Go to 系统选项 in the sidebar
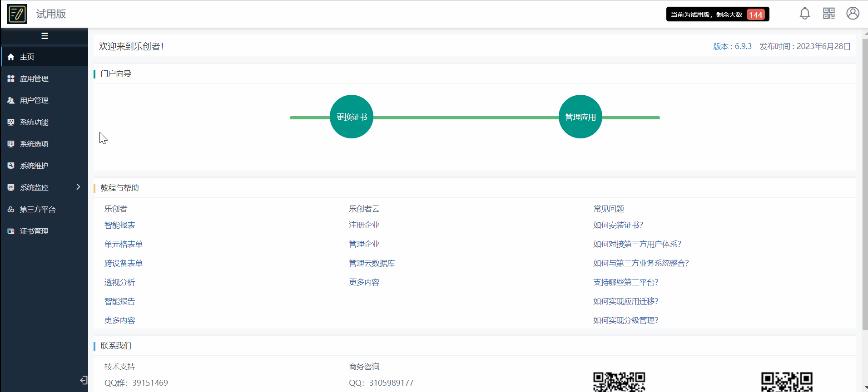868x392 pixels. pos(34,144)
